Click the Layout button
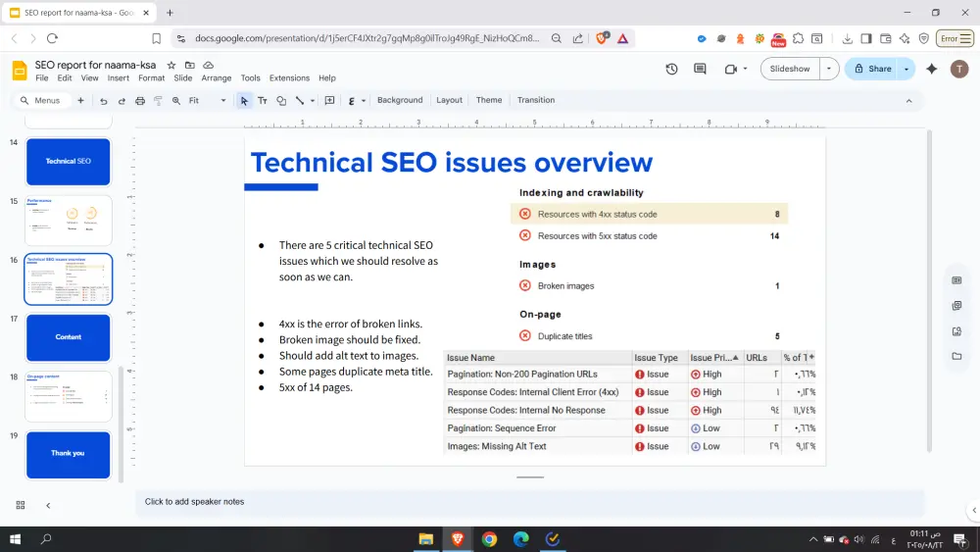The image size is (980, 552). click(x=450, y=100)
